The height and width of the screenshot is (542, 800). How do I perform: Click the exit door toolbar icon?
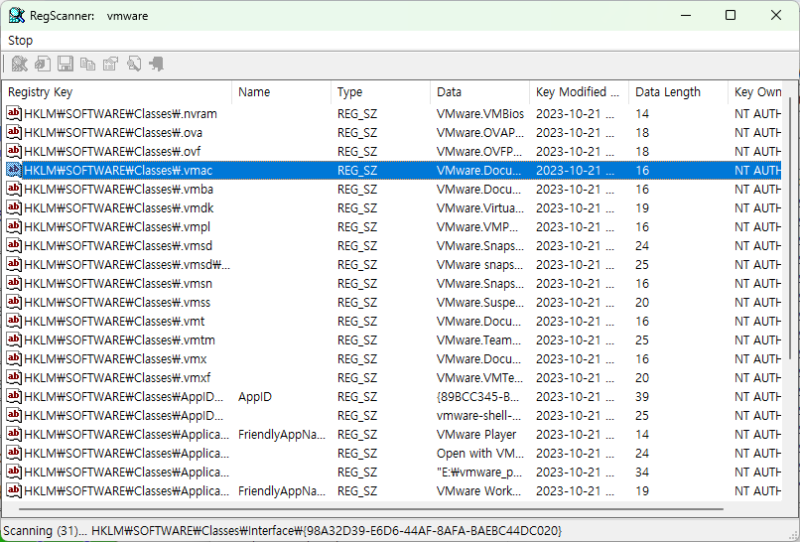[156, 64]
